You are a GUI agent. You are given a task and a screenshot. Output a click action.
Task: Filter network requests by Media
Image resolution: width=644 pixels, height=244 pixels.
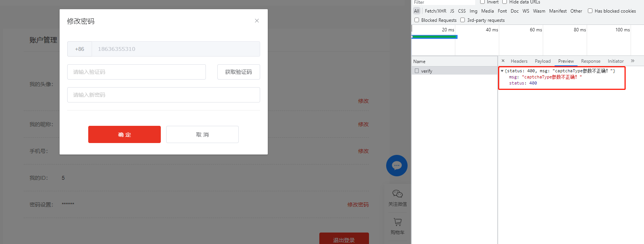click(x=487, y=11)
